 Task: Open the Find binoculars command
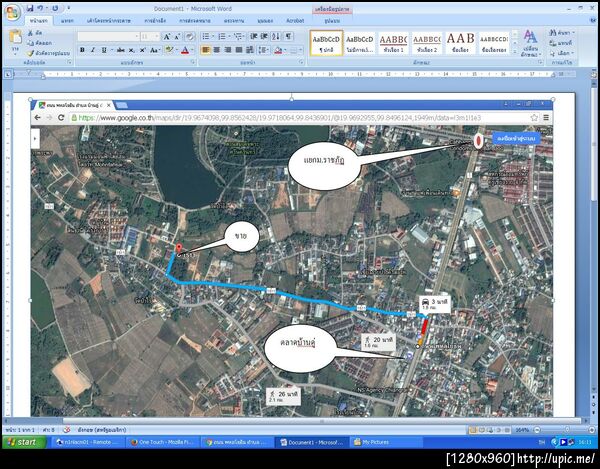pos(561,33)
